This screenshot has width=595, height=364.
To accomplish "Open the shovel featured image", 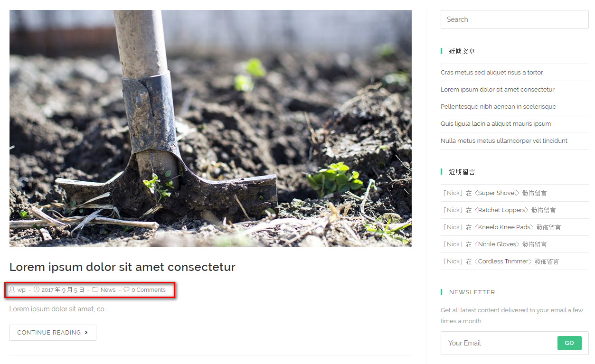I will pyautogui.click(x=210, y=129).
